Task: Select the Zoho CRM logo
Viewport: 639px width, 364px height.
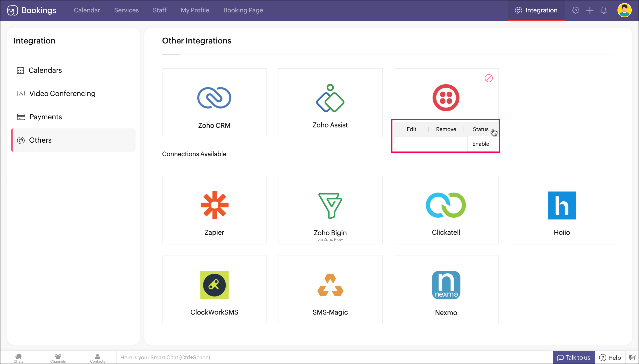Action: tap(214, 98)
